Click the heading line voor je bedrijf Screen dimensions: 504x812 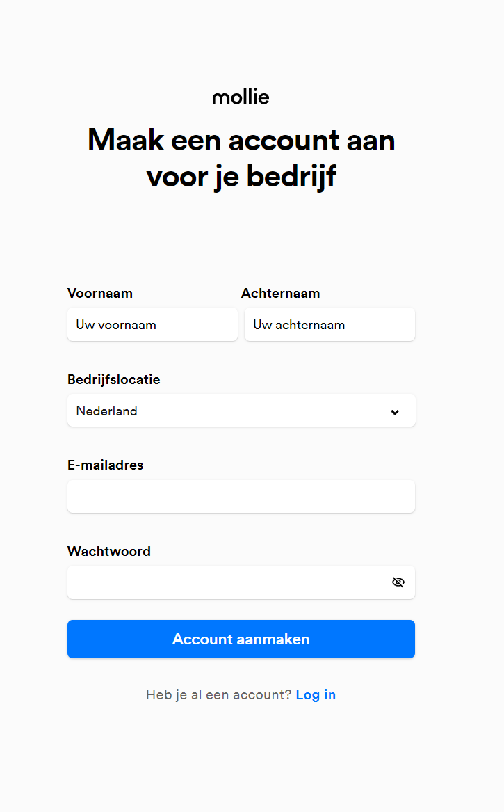point(241,177)
